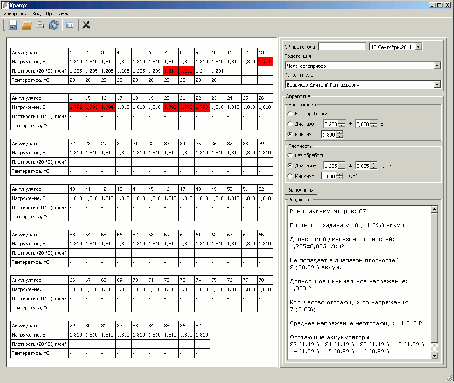Select the first radio button in the upper parameter group
Image resolution: width=454 pixels, height=383 pixels.
point(290,114)
